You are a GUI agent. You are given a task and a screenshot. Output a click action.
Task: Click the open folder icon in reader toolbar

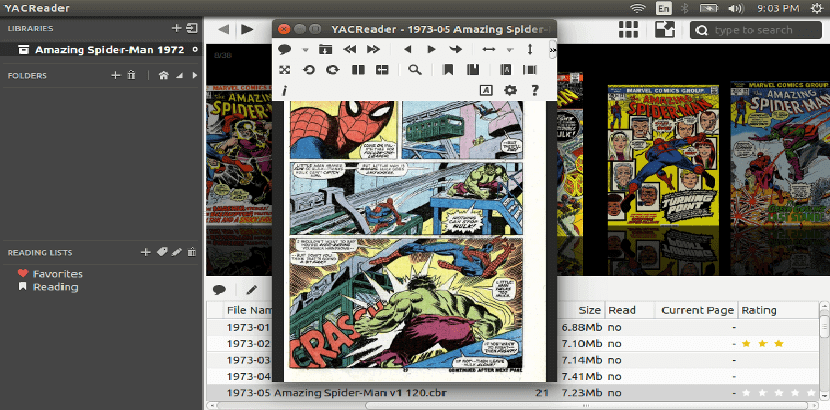(x=325, y=49)
